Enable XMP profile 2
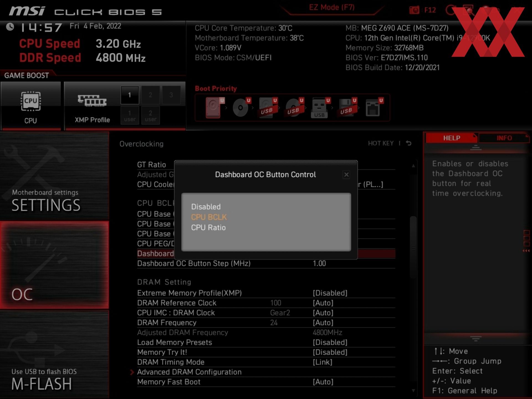The image size is (532, 399). (150, 95)
